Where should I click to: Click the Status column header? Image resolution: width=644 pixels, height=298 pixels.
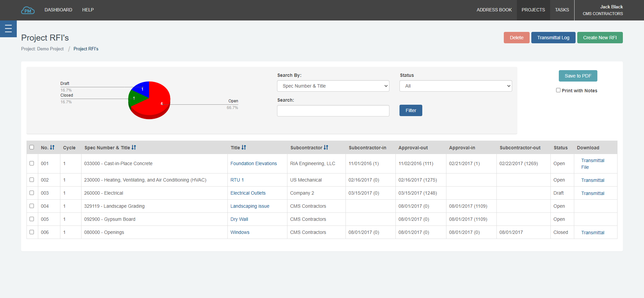click(x=560, y=148)
